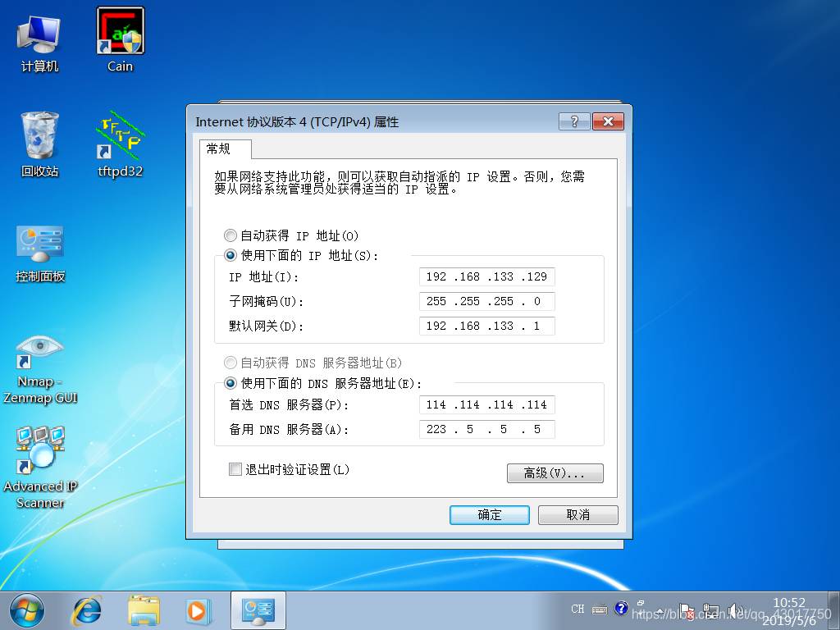
Task: Select the 控制面板 desktop icon
Action: click(x=40, y=254)
